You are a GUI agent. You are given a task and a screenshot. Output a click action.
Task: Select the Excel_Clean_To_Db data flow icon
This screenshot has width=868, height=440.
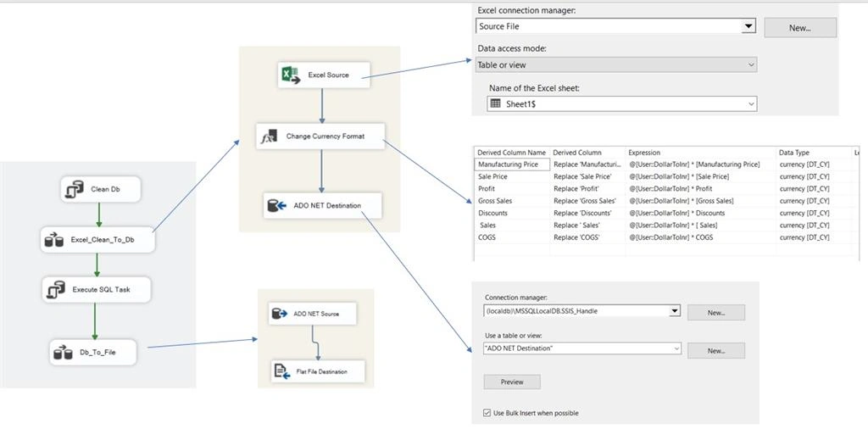pos(54,240)
